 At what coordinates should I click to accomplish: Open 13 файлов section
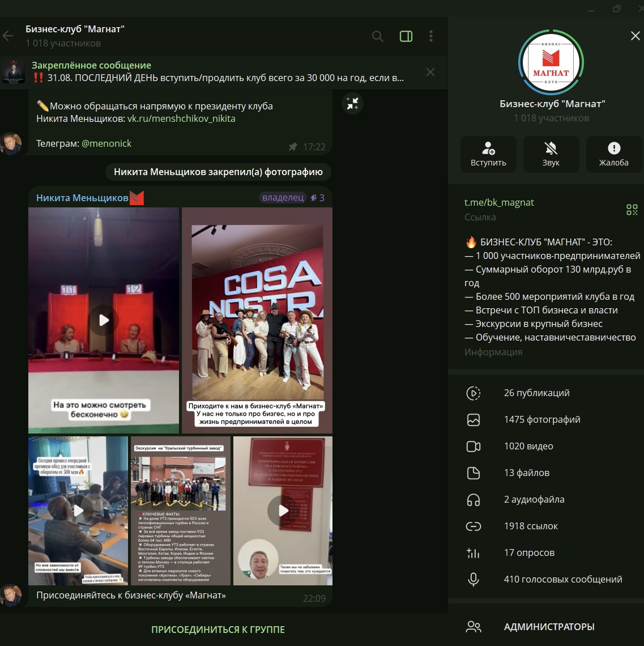point(545,473)
